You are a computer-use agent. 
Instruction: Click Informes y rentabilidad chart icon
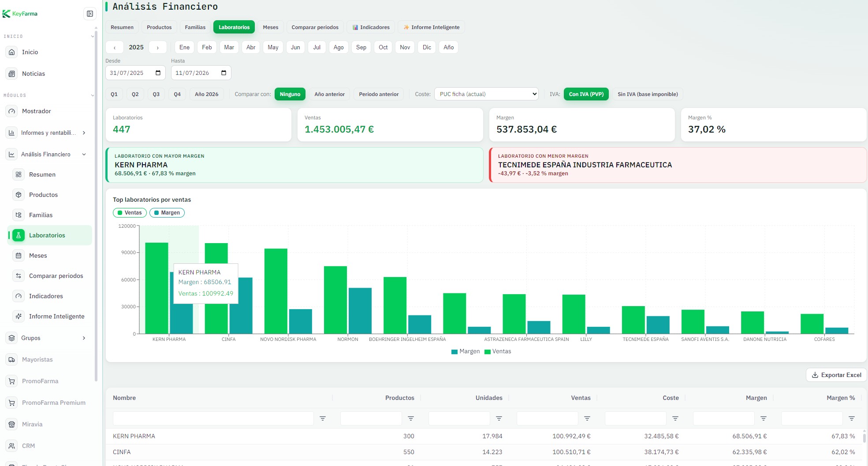click(12, 133)
